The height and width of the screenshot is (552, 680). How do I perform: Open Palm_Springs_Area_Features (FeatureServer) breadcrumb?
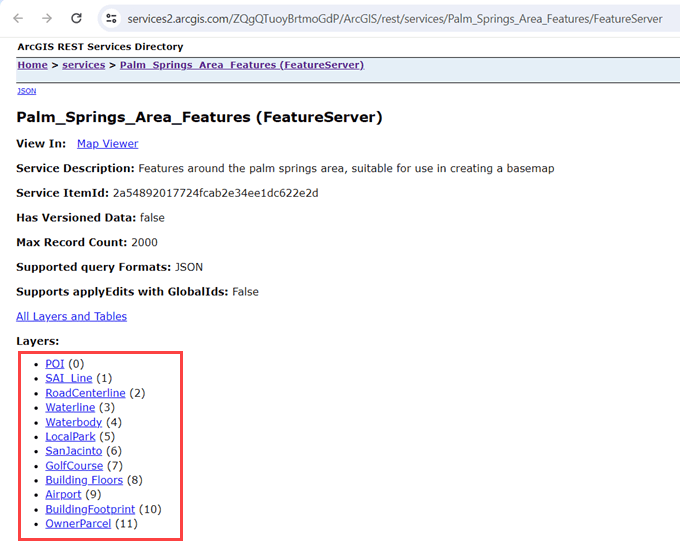(242, 65)
